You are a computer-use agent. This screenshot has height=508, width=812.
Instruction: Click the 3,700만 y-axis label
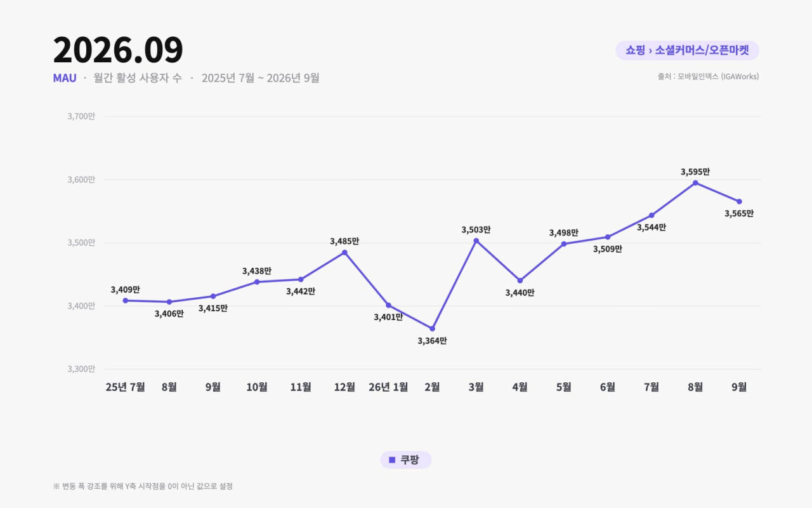click(81, 116)
